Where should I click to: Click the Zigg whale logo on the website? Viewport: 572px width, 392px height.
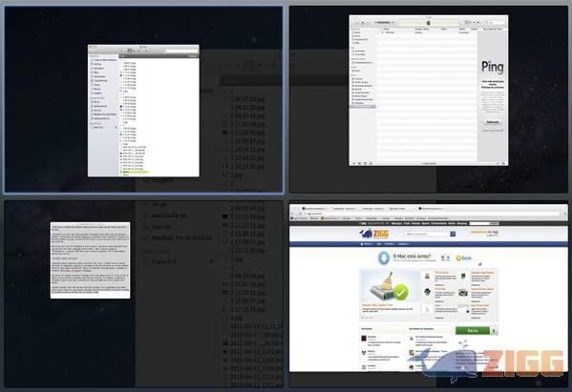click(374, 234)
